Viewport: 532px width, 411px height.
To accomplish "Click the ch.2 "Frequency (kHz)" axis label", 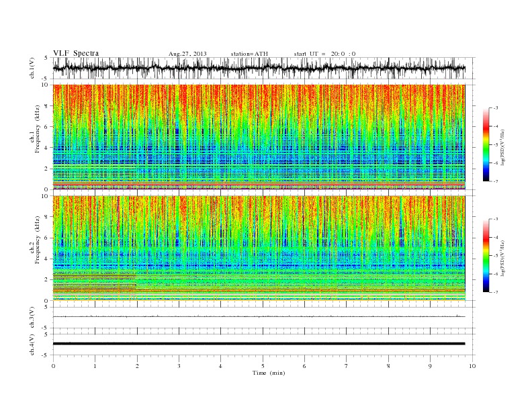I will [37, 239].
